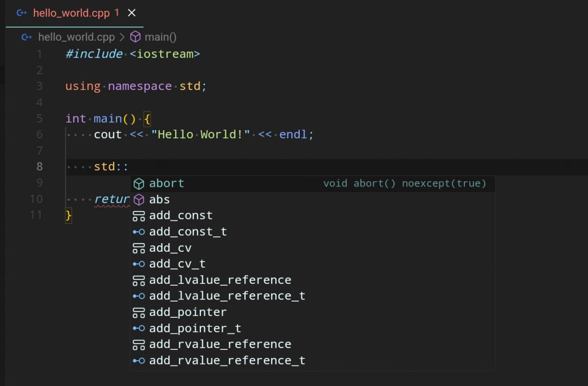Click the icon beside add_rvalue_reference_t

138,361
